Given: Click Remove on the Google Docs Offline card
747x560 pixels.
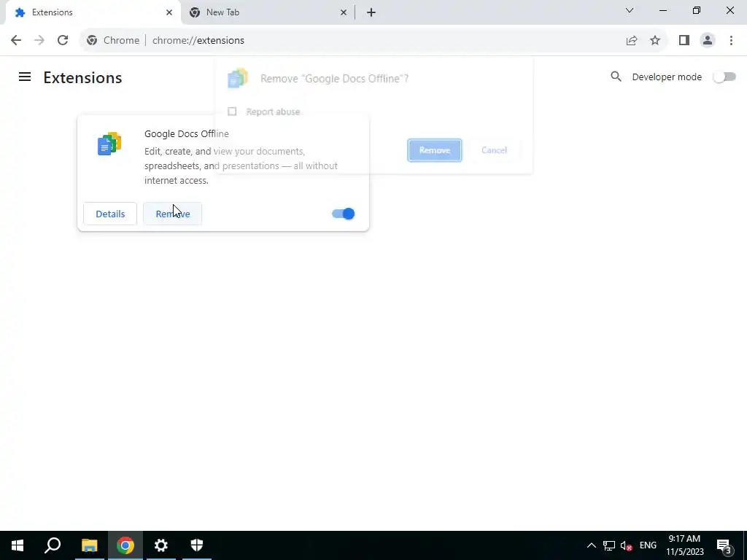Looking at the screenshot, I should pos(172,214).
